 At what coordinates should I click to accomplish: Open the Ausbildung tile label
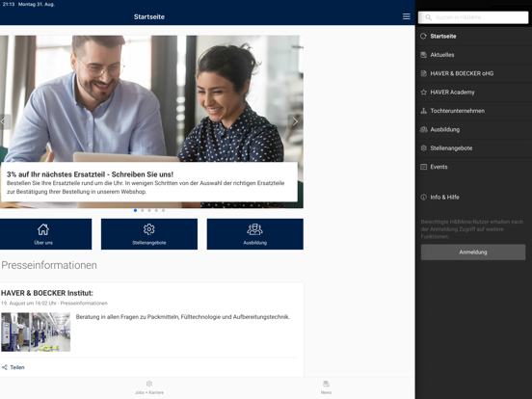pyautogui.click(x=254, y=243)
